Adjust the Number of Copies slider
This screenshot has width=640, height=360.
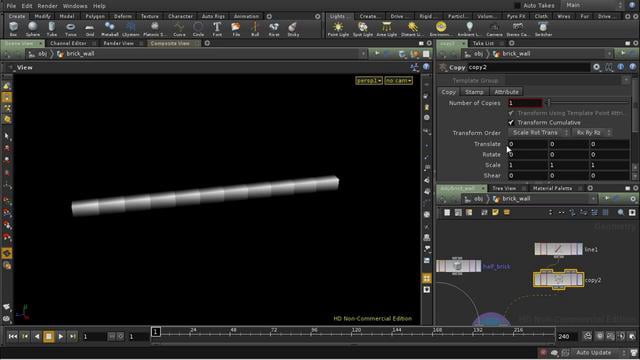tap(588, 103)
